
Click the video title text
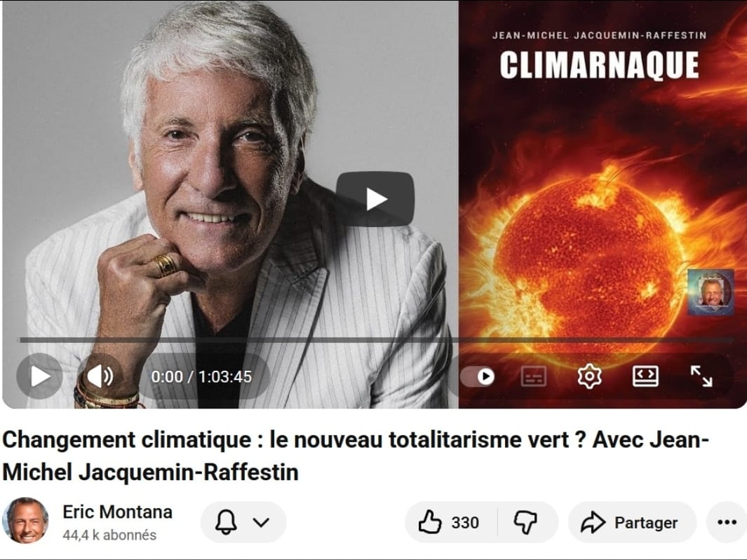356,456
